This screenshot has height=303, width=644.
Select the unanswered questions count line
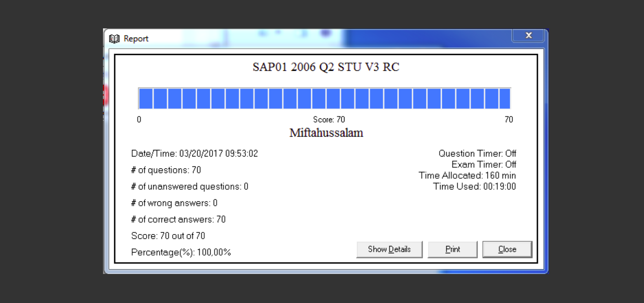[x=190, y=187]
